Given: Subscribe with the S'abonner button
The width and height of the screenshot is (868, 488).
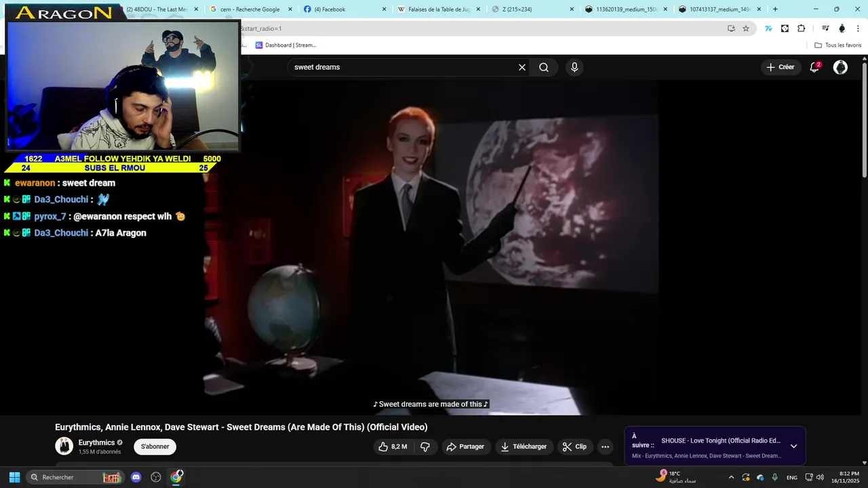Looking at the screenshot, I should coord(155,447).
